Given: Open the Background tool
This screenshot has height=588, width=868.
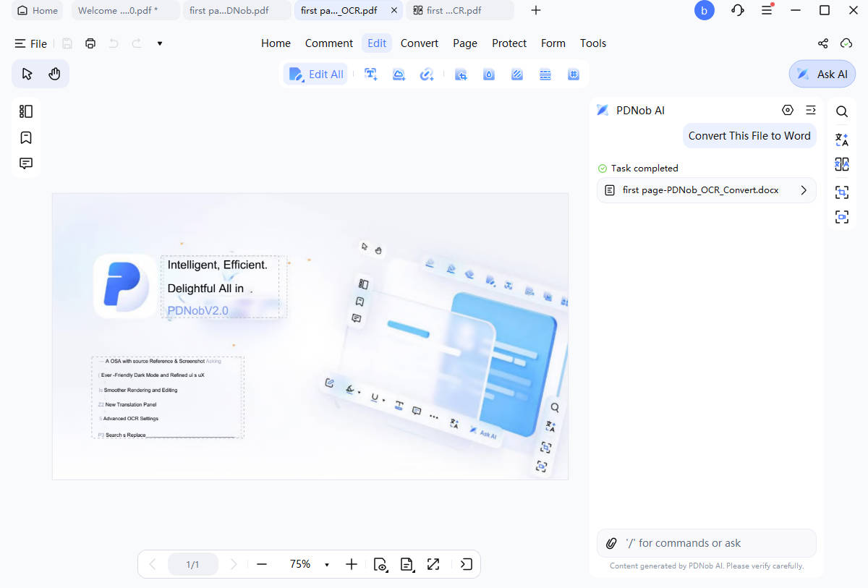Looking at the screenshot, I should (x=517, y=74).
